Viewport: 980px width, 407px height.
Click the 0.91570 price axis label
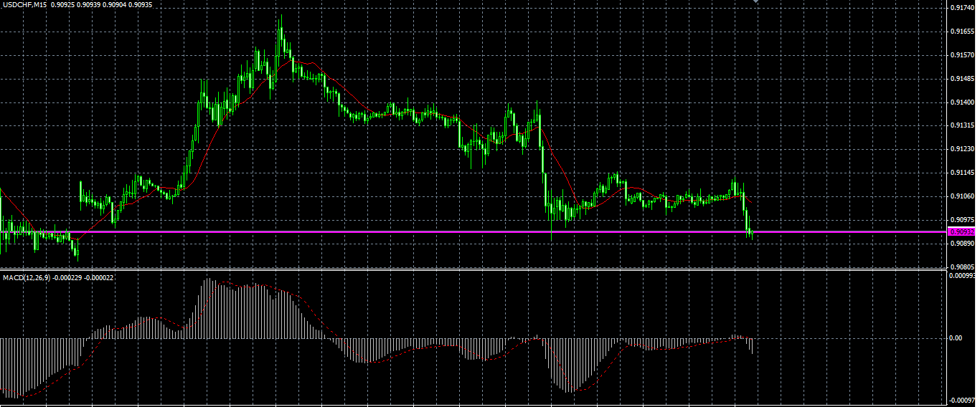[x=961, y=55]
